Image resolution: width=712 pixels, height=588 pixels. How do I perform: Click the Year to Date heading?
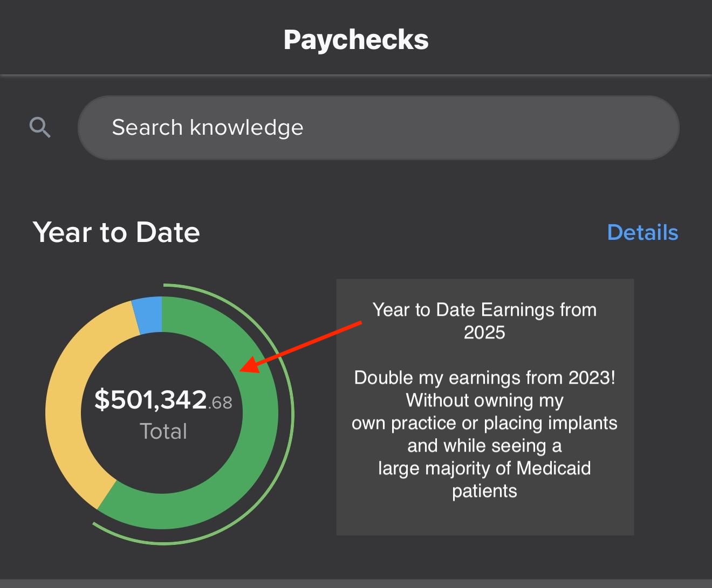click(x=117, y=232)
